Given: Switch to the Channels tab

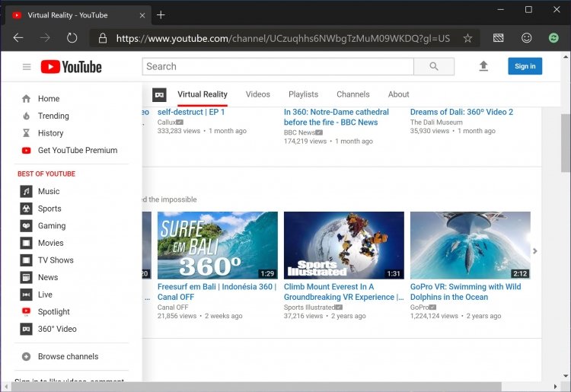Looking at the screenshot, I should click(x=352, y=94).
